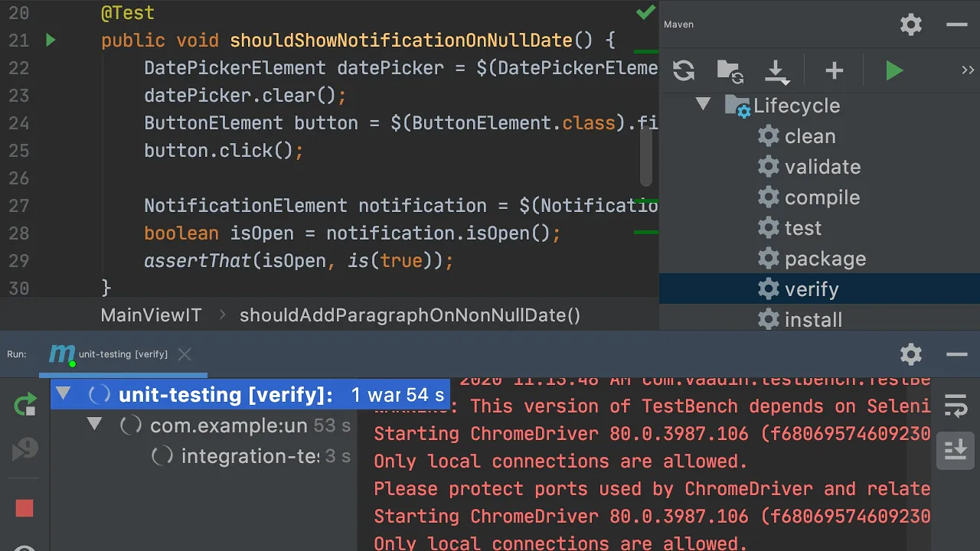980x551 pixels.
Task: Collapse the com.example:un tree node
Action: 94,424
